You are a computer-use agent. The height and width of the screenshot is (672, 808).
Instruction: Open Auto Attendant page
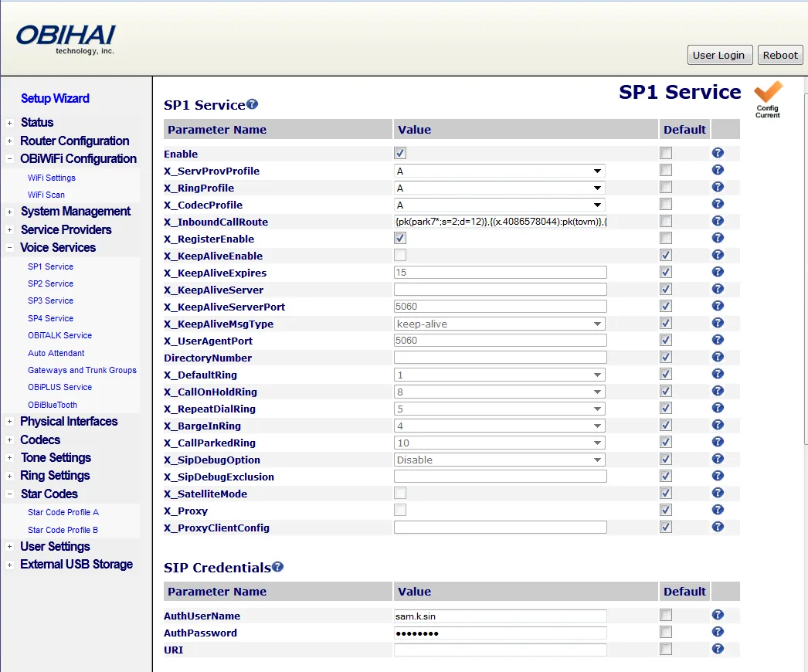pos(56,353)
